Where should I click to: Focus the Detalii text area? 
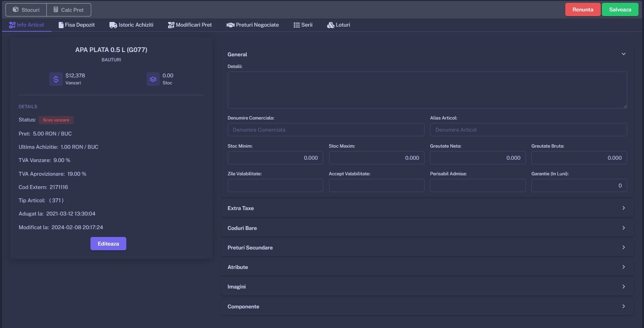427,90
